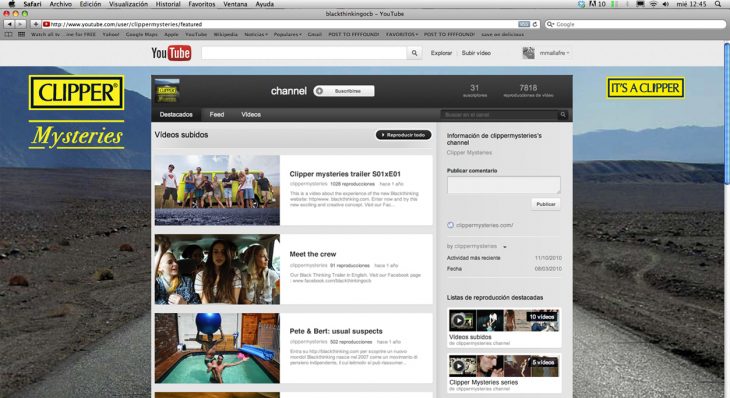Play the Videos subidos playlist icon
The image size is (730, 398).
459,320
